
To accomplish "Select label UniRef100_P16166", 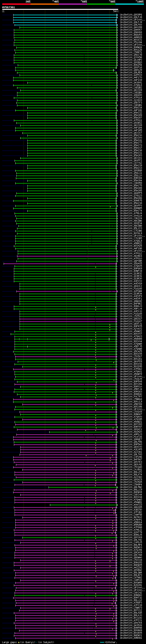I will point(131,289).
